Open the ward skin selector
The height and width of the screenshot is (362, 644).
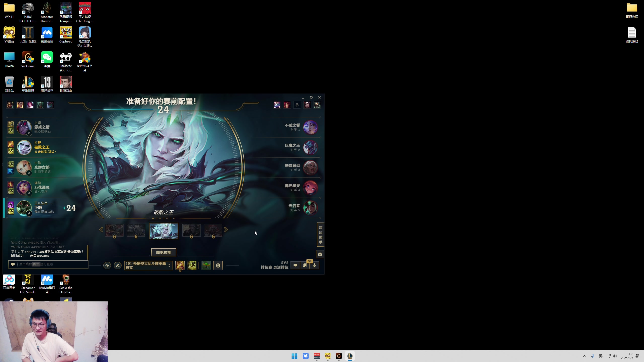206,265
